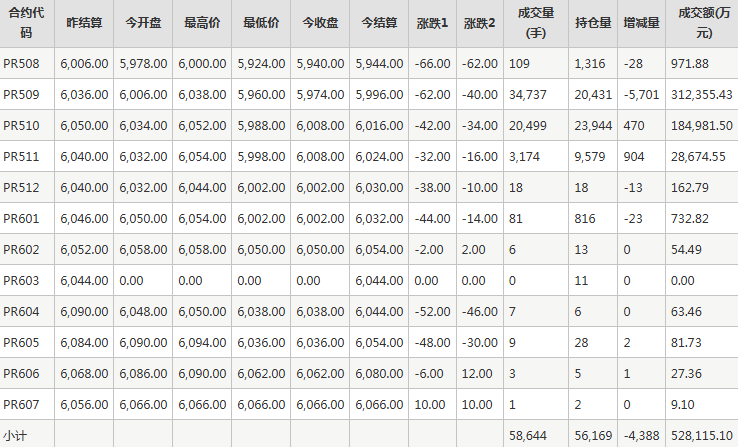
Task: Select PR602 turnover 54.49
Action: coord(686,250)
